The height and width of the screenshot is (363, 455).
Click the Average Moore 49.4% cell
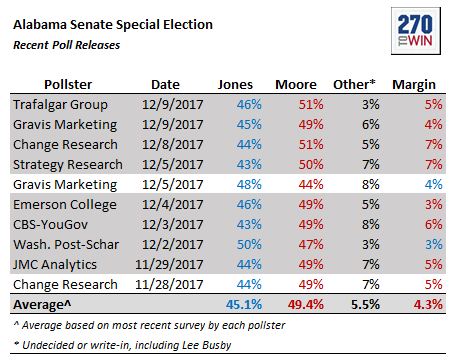(306, 305)
